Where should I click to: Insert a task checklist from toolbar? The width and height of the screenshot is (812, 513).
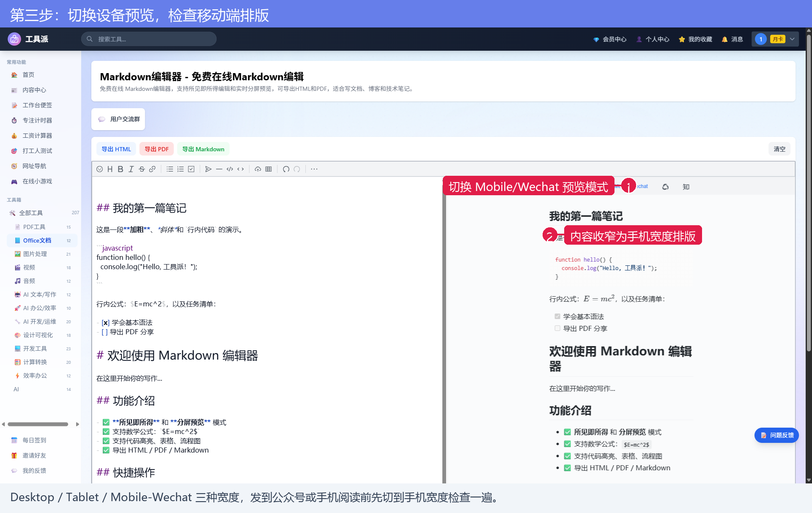coord(191,169)
